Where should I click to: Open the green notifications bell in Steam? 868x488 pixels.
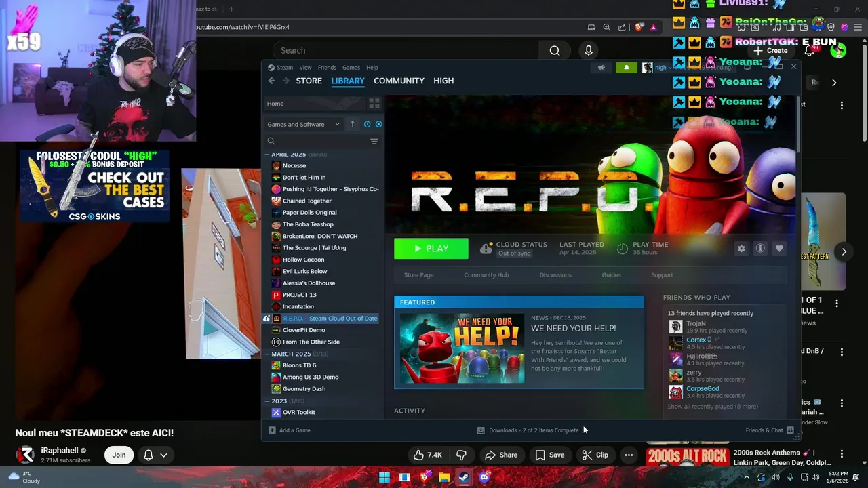[x=626, y=68]
